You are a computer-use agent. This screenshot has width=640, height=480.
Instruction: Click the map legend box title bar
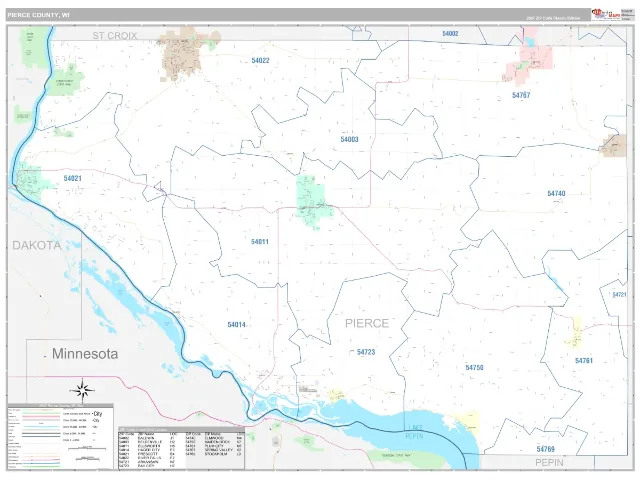(x=60, y=405)
